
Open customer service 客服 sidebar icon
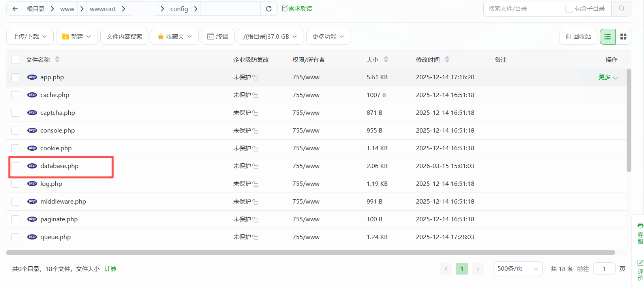point(640,233)
